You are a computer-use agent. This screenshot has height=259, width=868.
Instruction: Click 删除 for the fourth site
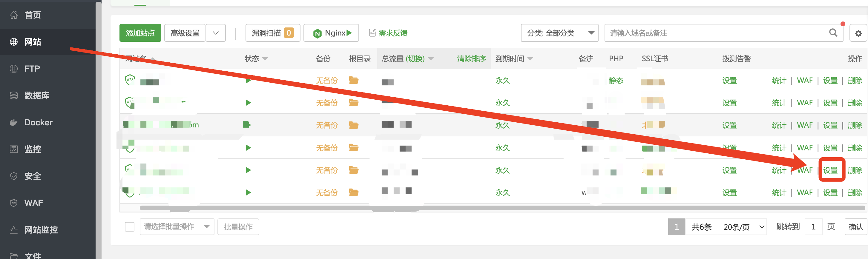click(x=855, y=148)
